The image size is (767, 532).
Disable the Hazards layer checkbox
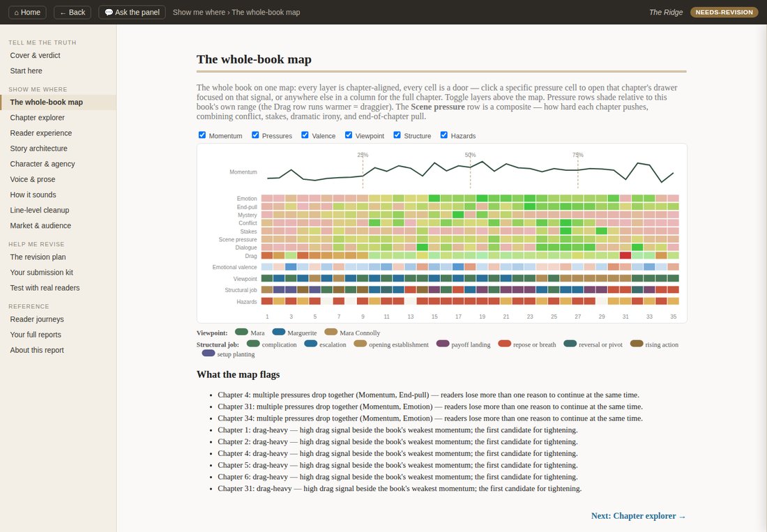click(x=443, y=135)
